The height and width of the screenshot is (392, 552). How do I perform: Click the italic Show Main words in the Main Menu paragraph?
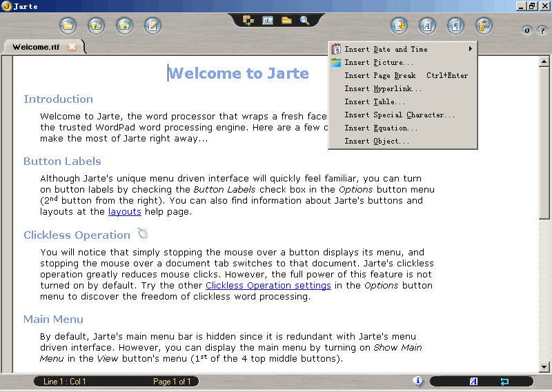click(398, 348)
